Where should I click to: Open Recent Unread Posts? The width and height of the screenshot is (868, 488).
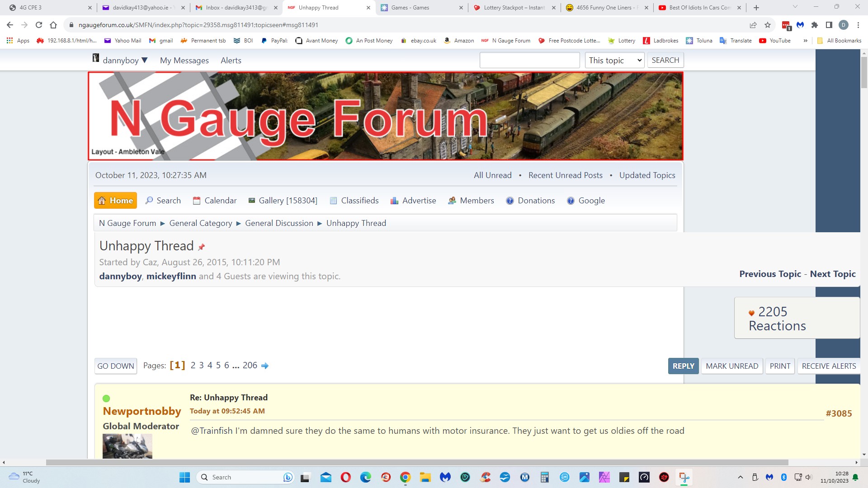[566, 175]
